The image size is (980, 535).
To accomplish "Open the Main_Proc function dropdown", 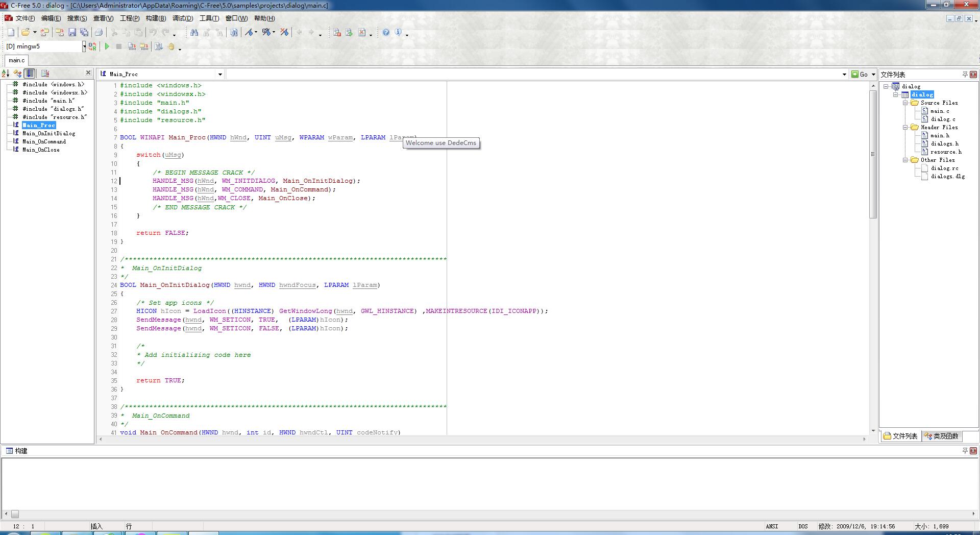I will pyautogui.click(x=220, y=75).
